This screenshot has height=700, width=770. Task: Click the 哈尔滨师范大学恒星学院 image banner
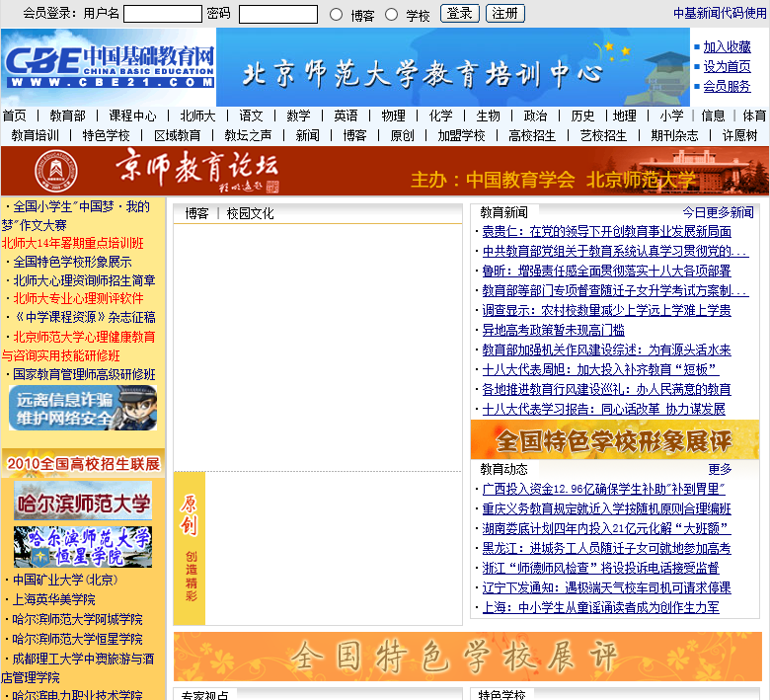(x=83, y=547)
